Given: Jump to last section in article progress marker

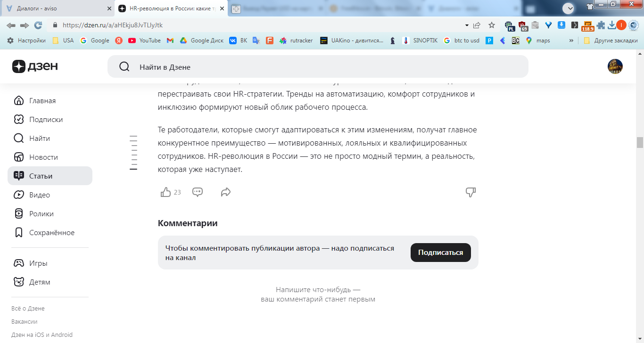Looking at the screenshot, I should click(133, 169).
